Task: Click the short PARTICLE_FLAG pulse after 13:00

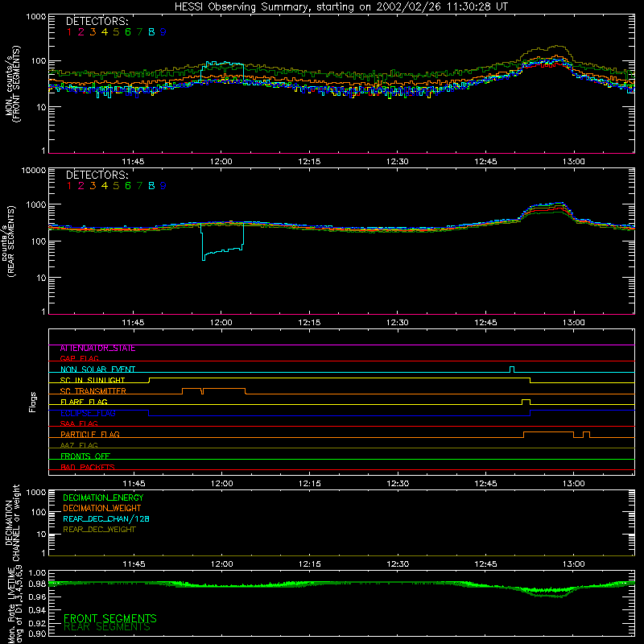Action: coord(587,434)
